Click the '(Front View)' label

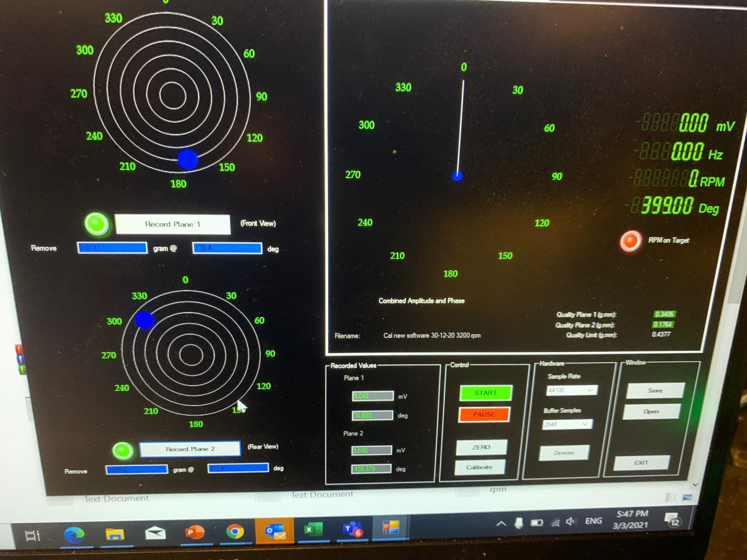pos(258,224)
